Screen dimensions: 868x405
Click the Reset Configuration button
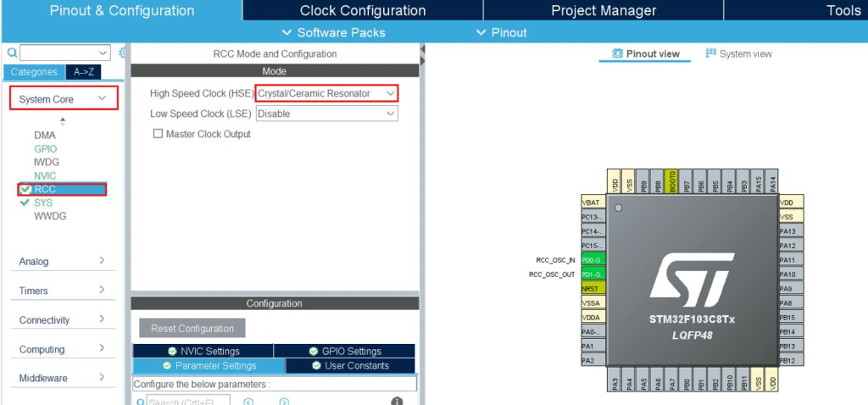click(x=192, y=329)
